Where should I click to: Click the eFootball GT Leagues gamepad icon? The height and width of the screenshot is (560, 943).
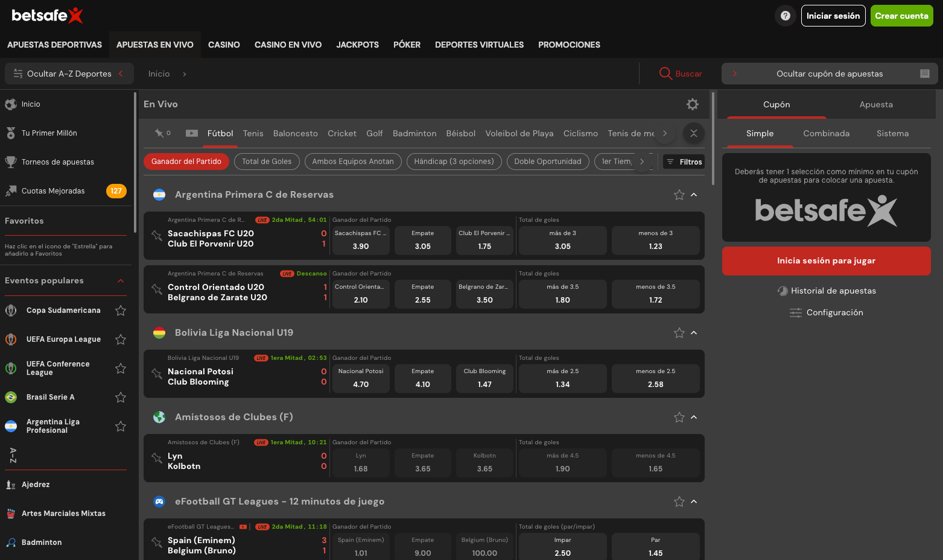[159, 502]
